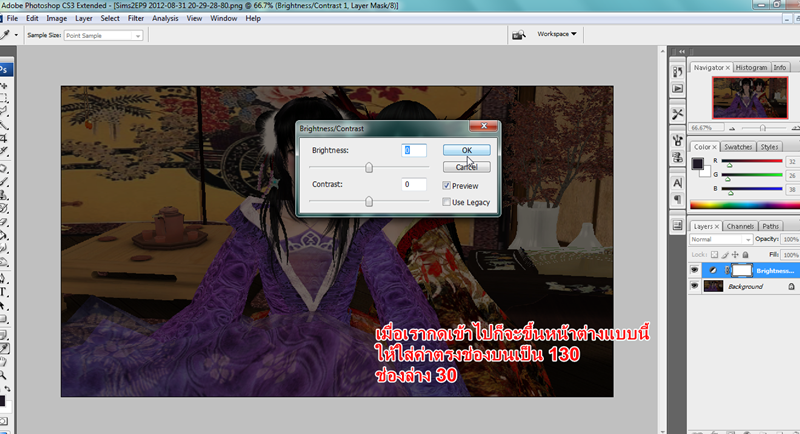Switch to the Paths tab

point(770,226)
